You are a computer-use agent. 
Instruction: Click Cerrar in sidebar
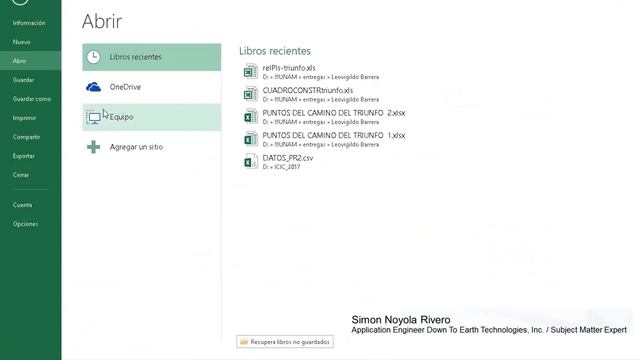click(21, 175)
